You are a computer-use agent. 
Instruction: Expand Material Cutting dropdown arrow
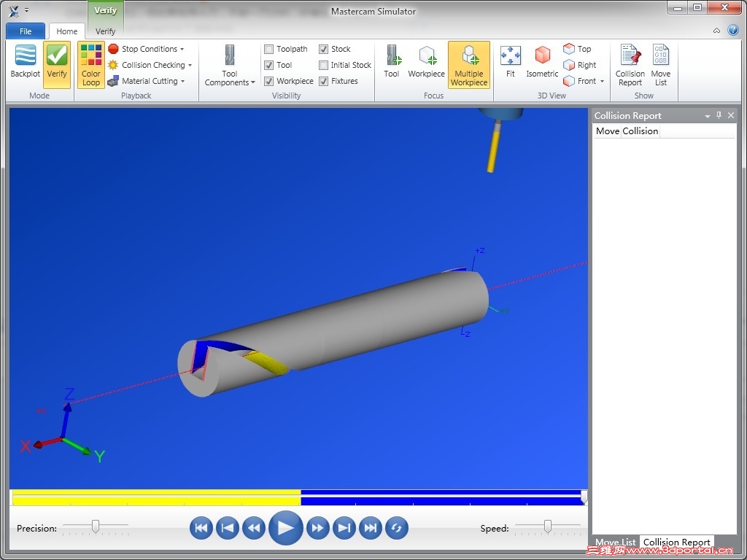click(x=182, y=82)
